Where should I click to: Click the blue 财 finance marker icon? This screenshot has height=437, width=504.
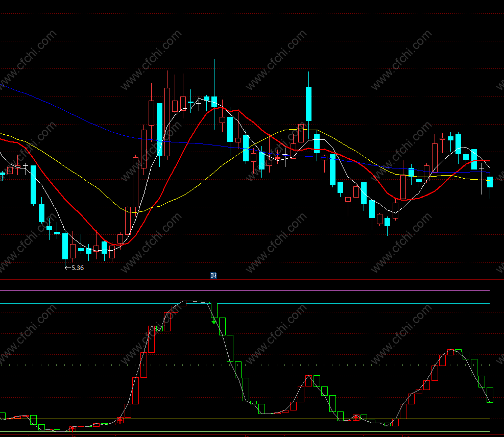213,275
